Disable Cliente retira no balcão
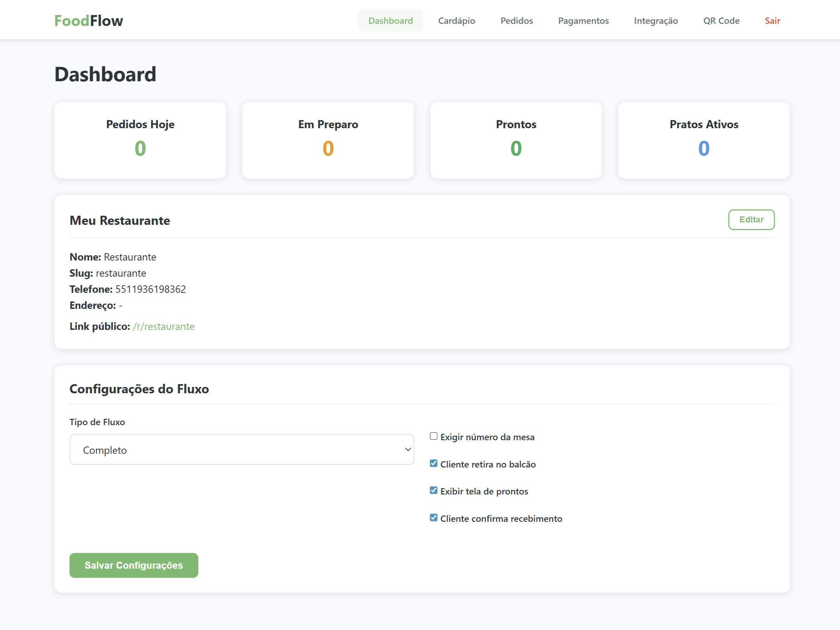The width and height of the screenshot is (840, 630). point(433,463)
